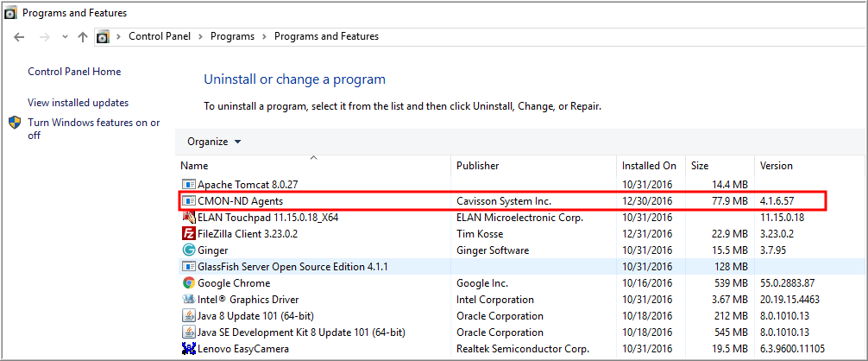Expand chevron after Programs breadcrumb

(x=265, y=36)
